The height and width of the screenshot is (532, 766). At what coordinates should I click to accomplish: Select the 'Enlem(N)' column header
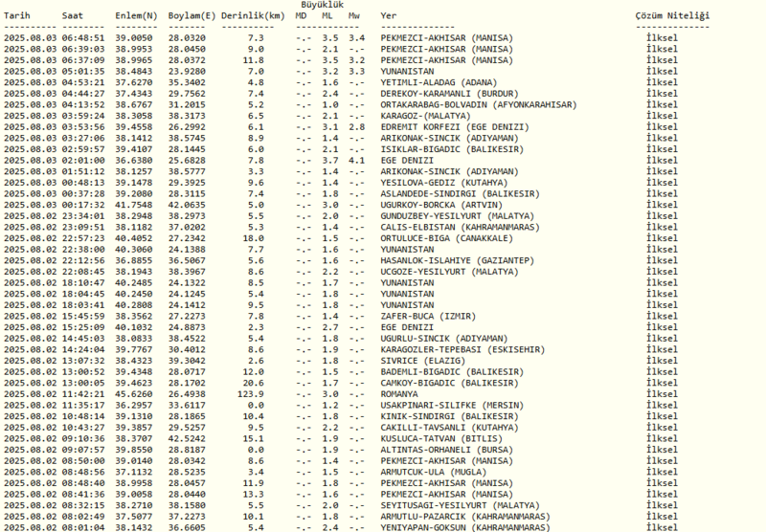click(x=136, y=16)
